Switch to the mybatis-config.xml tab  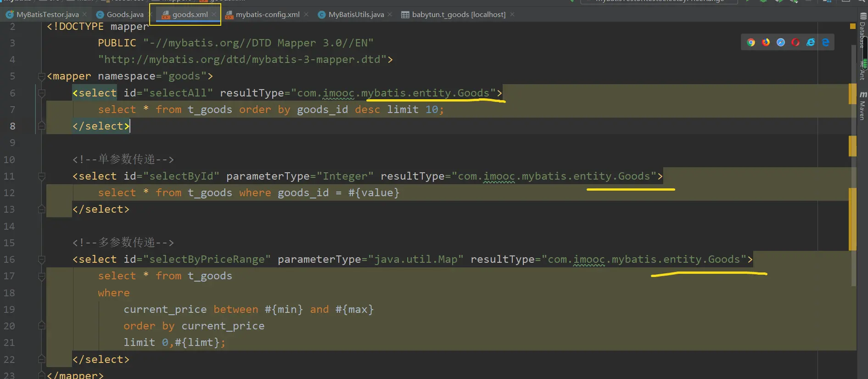coord(267,15)
